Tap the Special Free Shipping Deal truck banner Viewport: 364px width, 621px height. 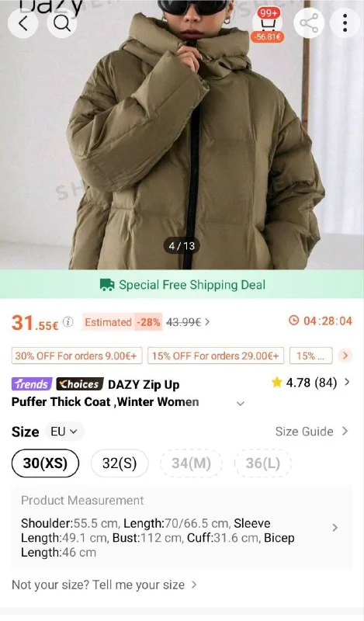[x=182, y=284]
